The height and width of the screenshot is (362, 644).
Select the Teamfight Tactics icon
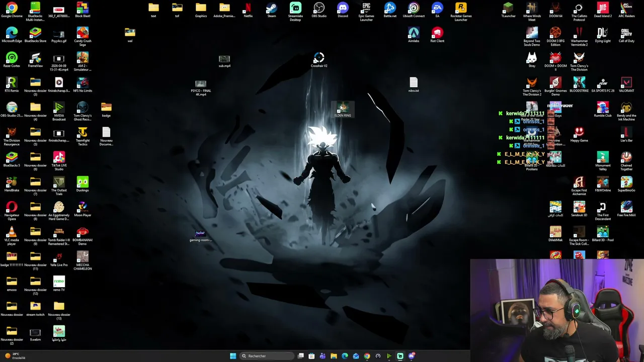83,136
